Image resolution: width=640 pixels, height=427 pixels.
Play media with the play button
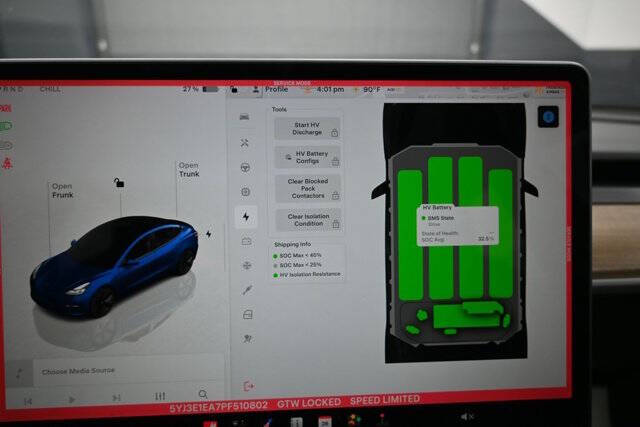coord(72,399)
